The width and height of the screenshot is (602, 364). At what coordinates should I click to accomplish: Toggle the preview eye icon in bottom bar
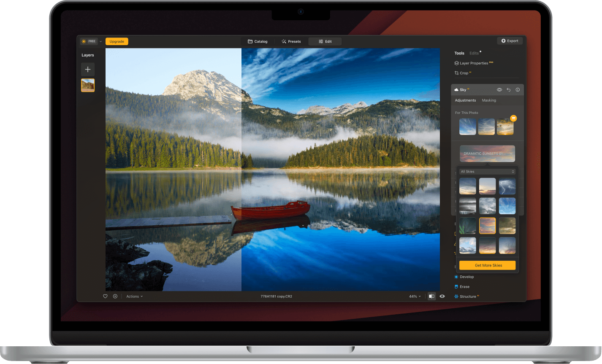tap(442, 297)
